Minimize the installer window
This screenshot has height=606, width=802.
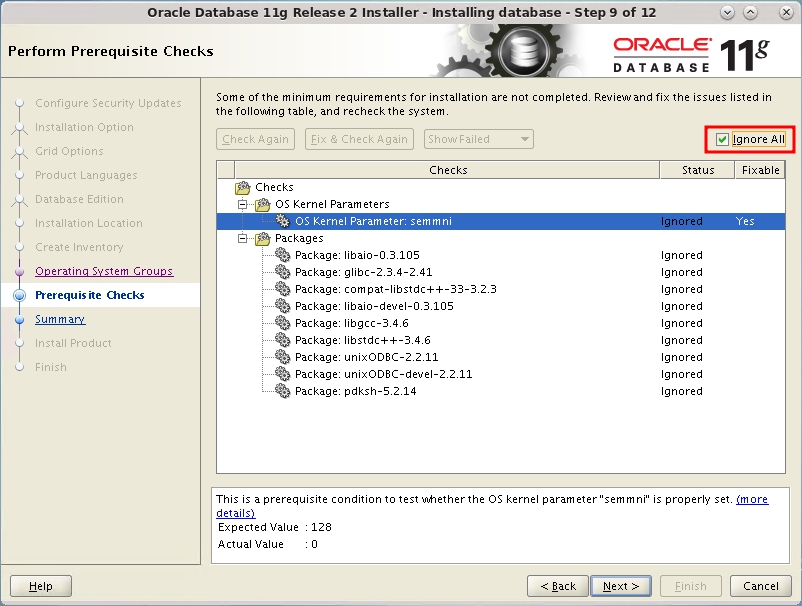pyautogui.click(x=727, y=13)
